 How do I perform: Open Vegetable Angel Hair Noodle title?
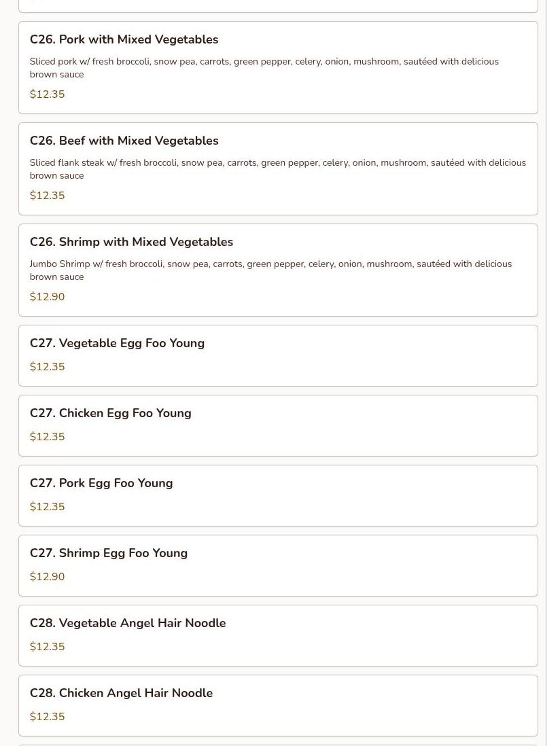pos(128,623)
